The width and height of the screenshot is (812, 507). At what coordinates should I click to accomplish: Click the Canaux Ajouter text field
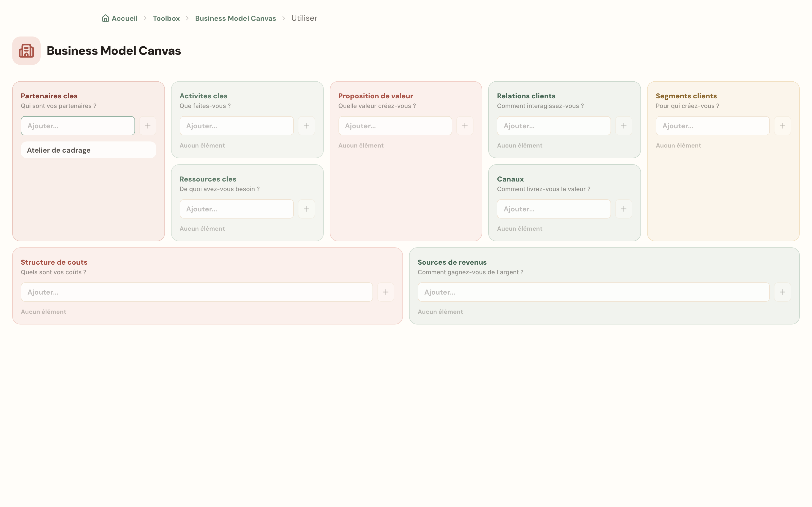554,209
